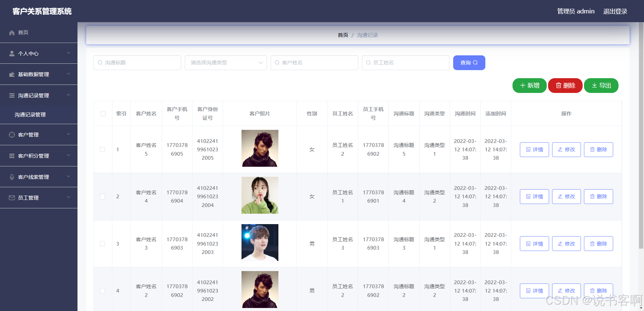Open the 请选择沟通类型 dropdown

(x=226, y=63)
